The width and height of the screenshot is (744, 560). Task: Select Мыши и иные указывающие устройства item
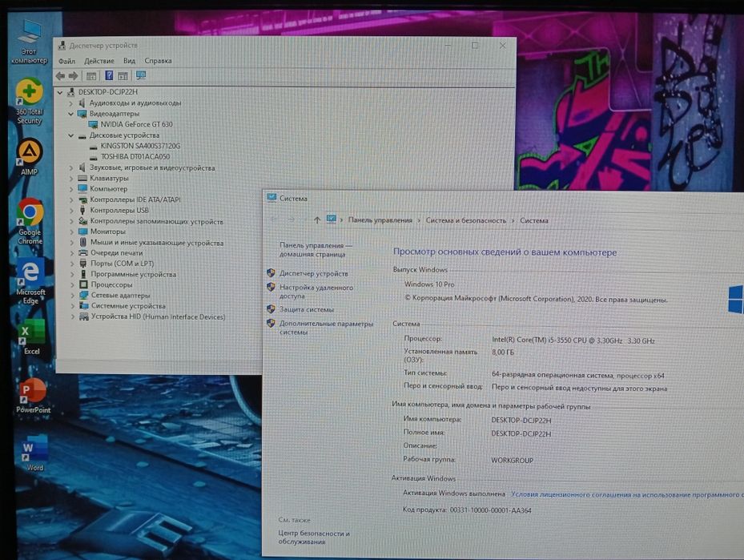click(x=157, y=243)
